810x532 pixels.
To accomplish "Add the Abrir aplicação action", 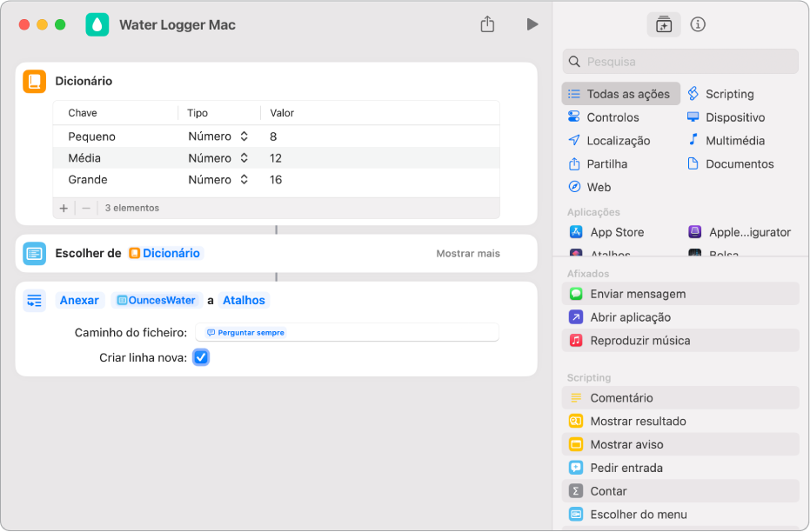I will 680,317.
